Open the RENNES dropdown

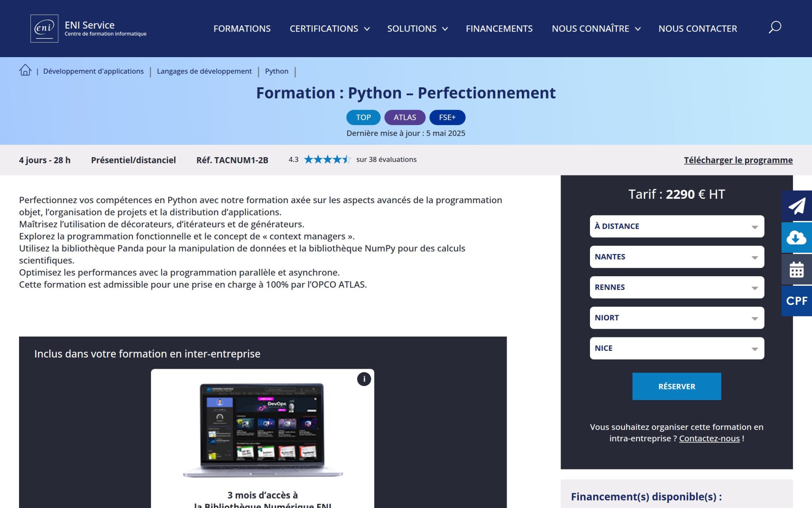677,287
